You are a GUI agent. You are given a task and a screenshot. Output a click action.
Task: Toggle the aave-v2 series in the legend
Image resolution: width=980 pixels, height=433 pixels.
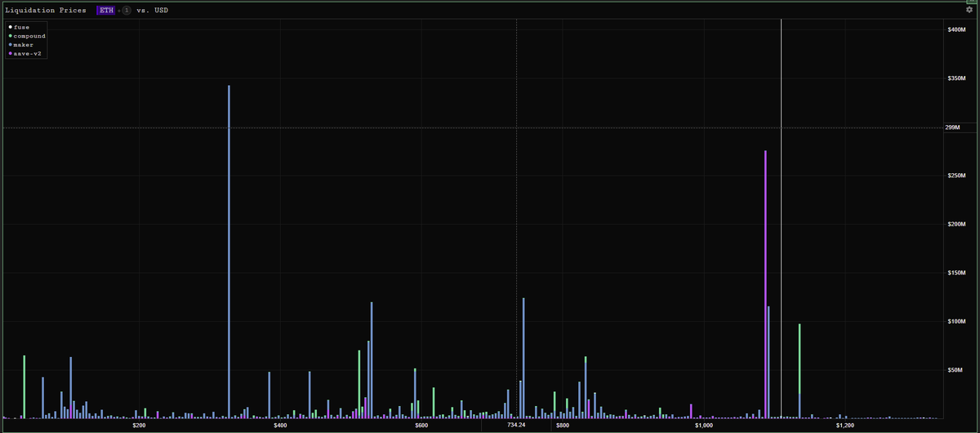pyautogui.click(x=24, y=53)
